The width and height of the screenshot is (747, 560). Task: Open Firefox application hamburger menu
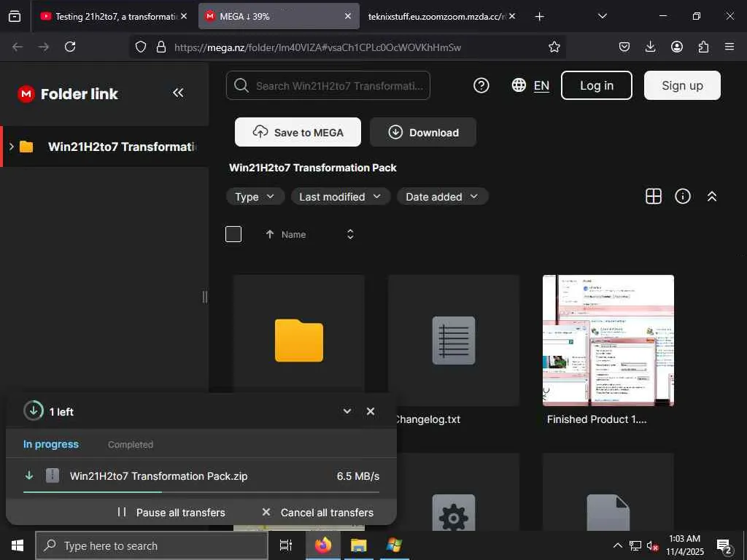pyautogui.click(x=729, y=47)
